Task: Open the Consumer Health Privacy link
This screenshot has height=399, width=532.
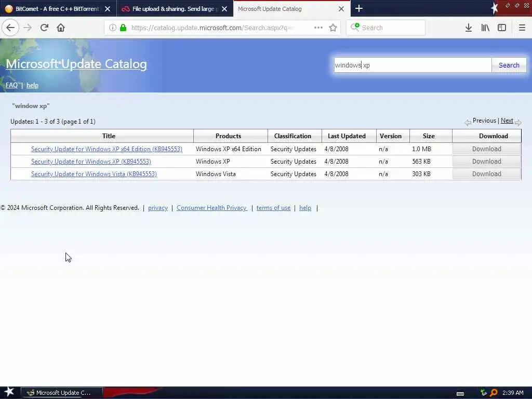Action: (212, 208)
